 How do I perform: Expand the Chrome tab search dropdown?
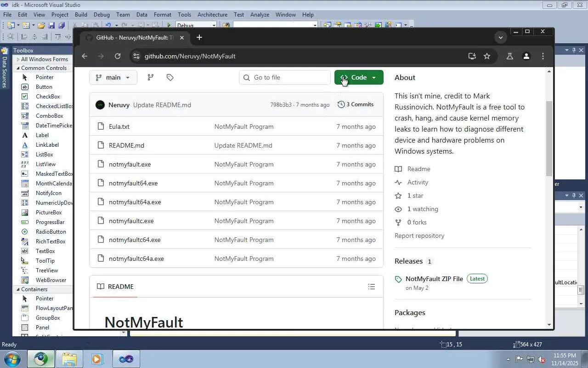pyautogui.click(x=501, y=37)
